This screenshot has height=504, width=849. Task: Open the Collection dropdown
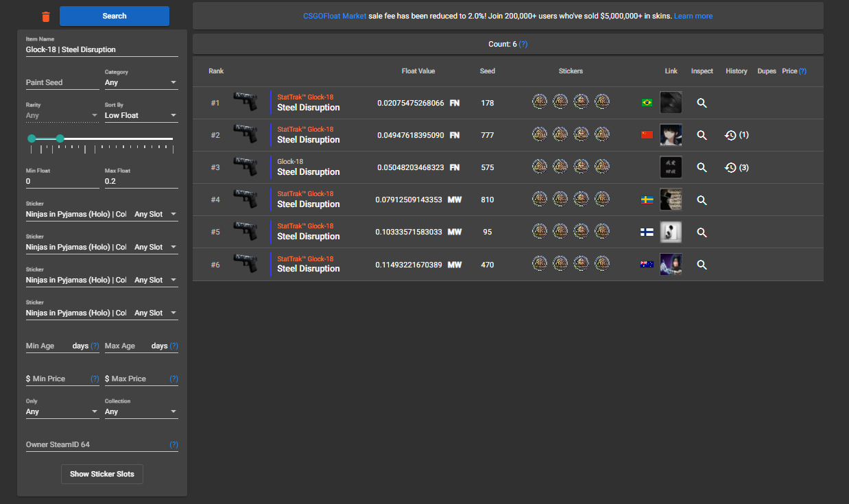(x=141, y=411)
